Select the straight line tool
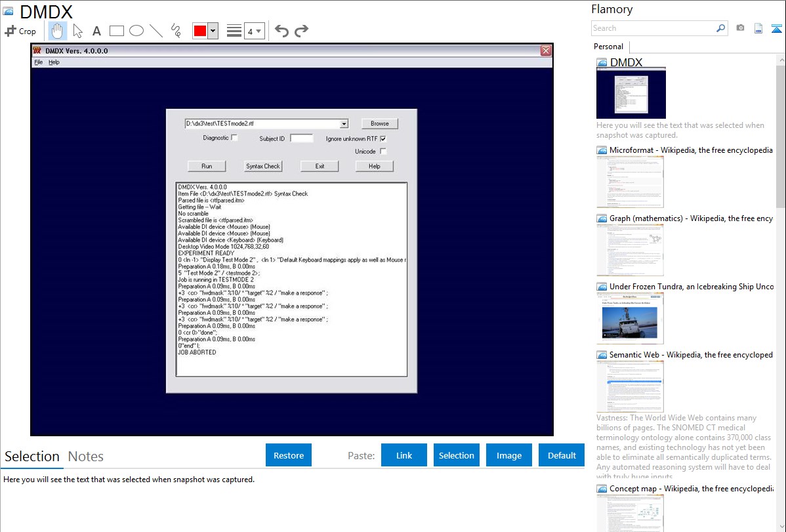 (156, 31)
